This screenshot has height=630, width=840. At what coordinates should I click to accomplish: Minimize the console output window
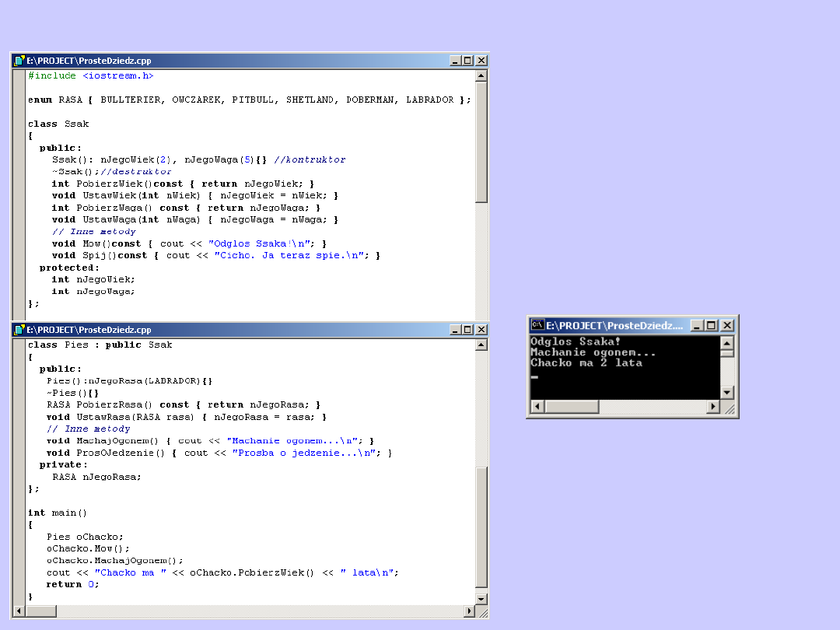tap(697, 325)
